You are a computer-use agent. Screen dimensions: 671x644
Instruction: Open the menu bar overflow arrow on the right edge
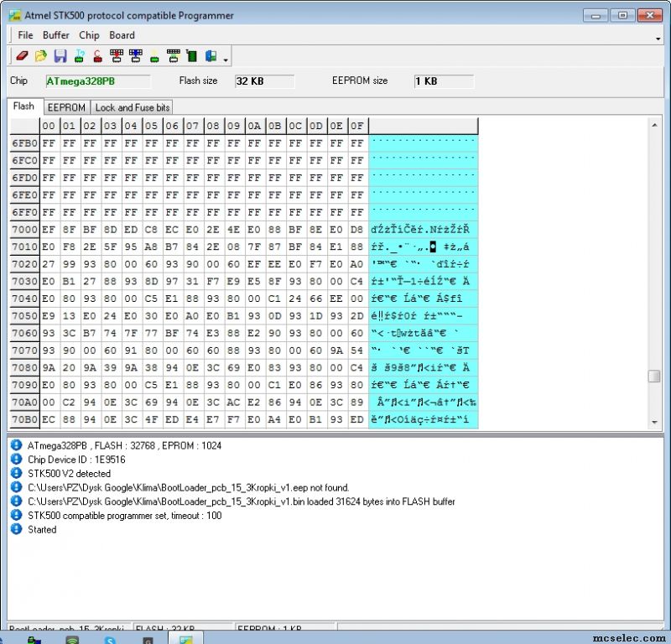tap(658, 39)
